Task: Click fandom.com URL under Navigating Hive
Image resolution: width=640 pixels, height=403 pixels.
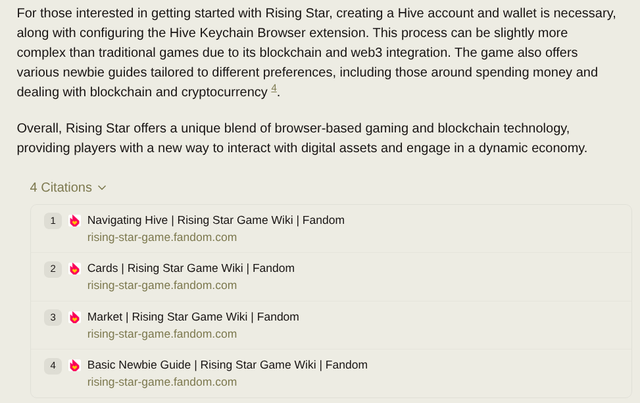Action: tap(162, 237)
